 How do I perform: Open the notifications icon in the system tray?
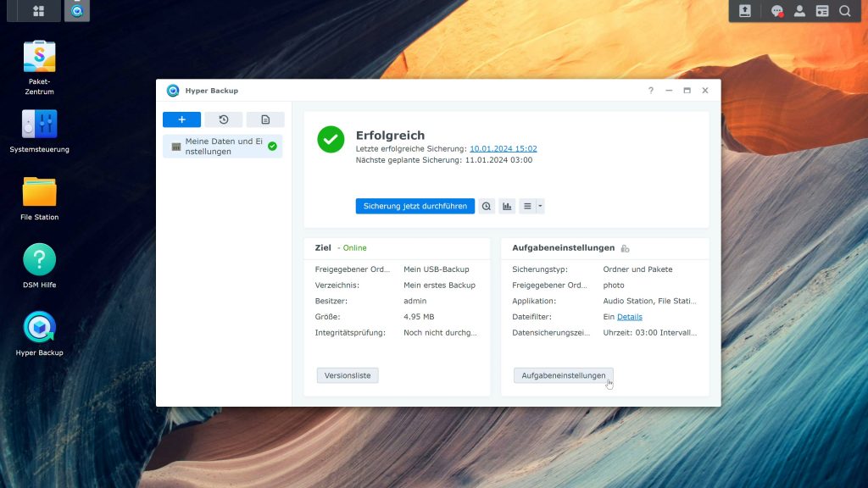coord(776,11)
